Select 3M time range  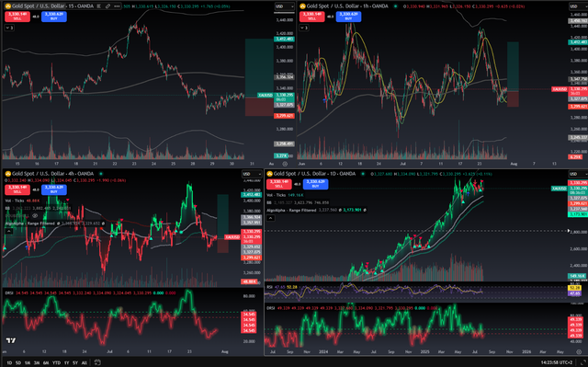[37, 362]
